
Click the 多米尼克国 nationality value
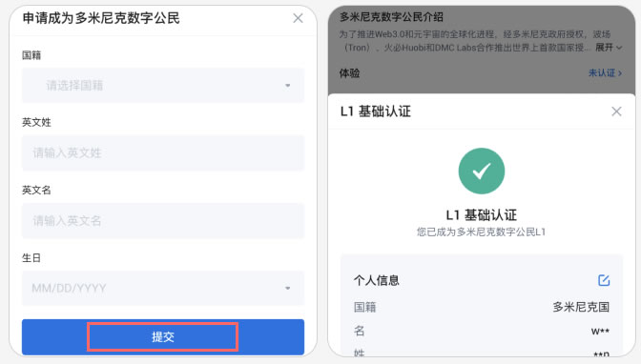pyautogui.click(x=581, y=307)
